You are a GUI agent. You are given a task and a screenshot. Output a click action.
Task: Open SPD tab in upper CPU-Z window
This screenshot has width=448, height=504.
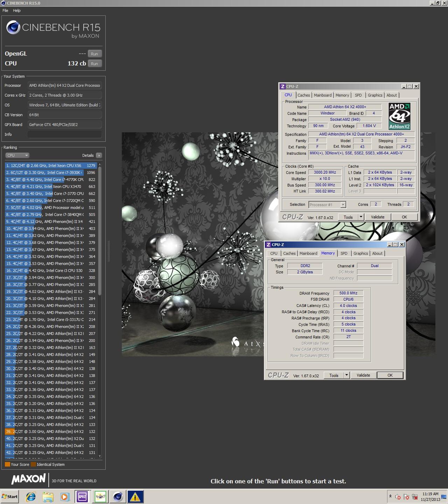tap(358, 95)
